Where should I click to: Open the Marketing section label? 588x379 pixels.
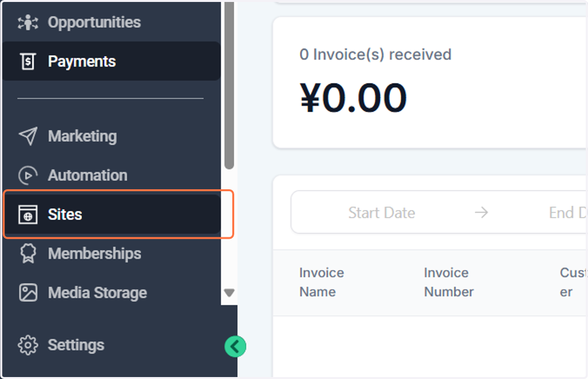82,136
